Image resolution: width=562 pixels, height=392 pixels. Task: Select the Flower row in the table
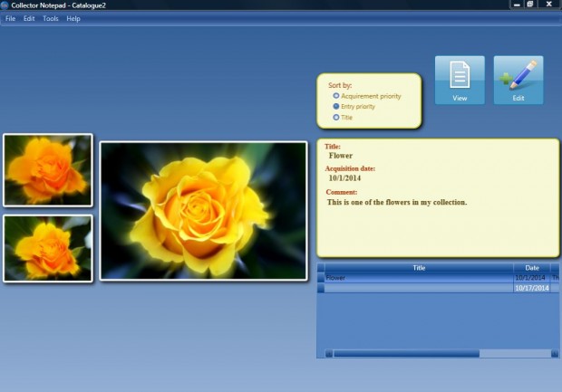coord(419,278)
